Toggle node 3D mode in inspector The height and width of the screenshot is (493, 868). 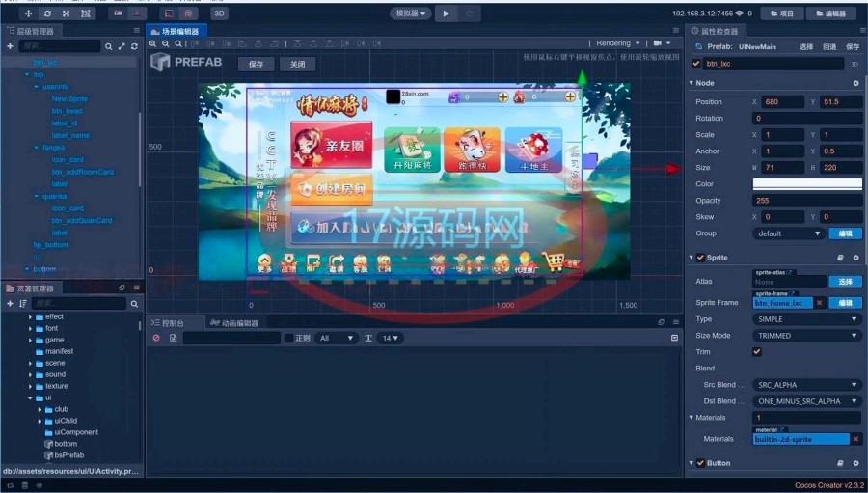tap(854, 64)
